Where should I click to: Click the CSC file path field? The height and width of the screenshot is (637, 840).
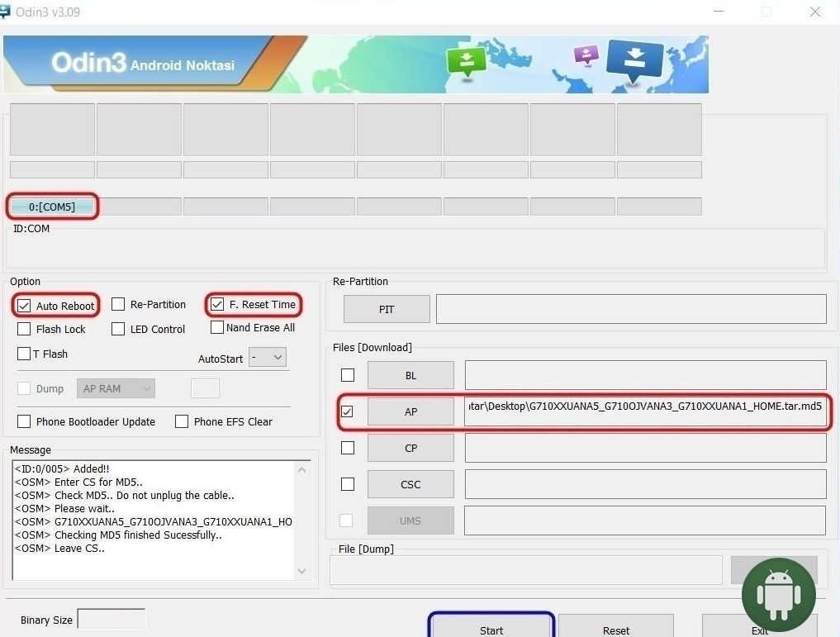point(646,484)
